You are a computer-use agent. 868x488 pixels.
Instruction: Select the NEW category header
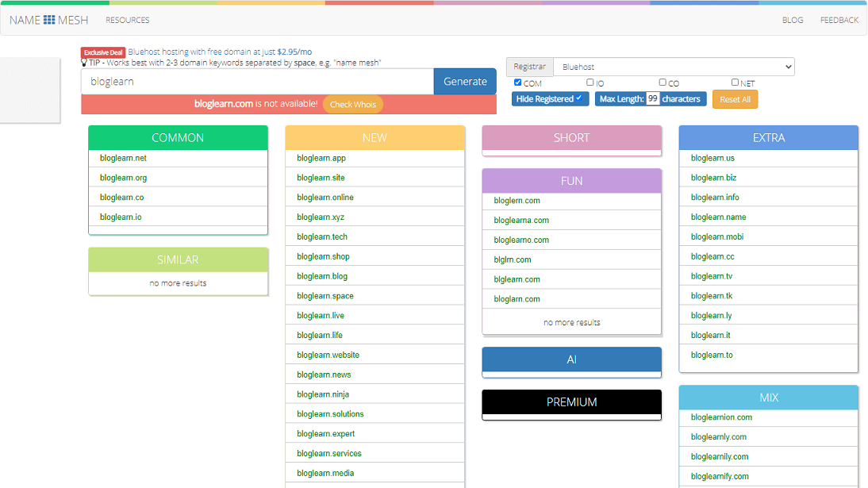pos(374,138)
